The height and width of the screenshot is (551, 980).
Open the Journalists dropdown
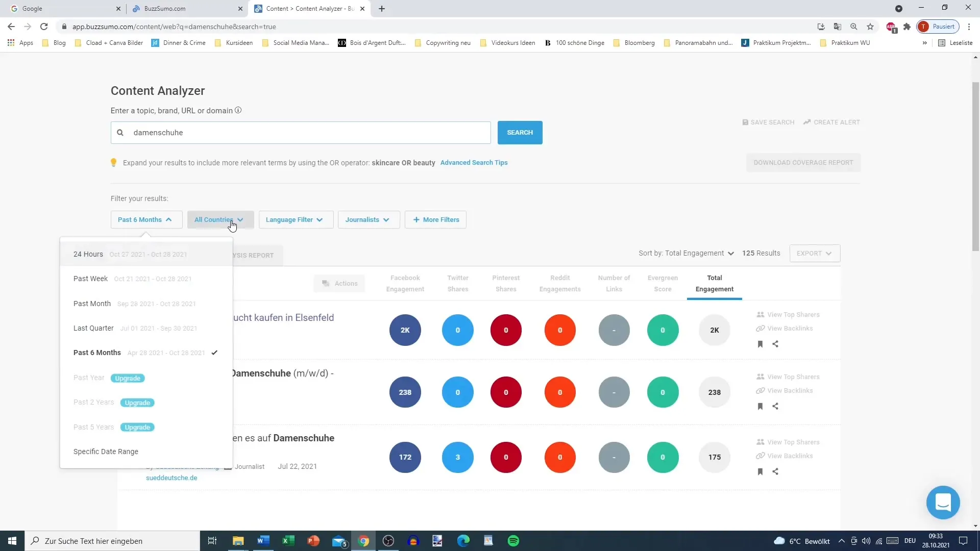tap(369, 220)
